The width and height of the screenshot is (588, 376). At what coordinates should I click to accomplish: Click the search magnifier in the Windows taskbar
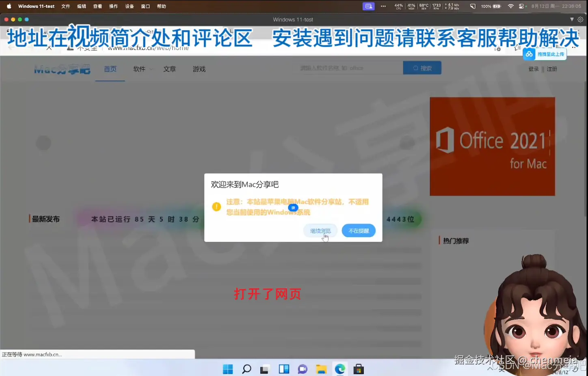(246, 369)
